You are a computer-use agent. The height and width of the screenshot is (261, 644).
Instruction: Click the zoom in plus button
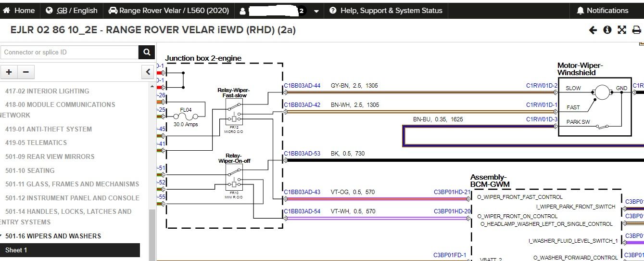[9, 72]
